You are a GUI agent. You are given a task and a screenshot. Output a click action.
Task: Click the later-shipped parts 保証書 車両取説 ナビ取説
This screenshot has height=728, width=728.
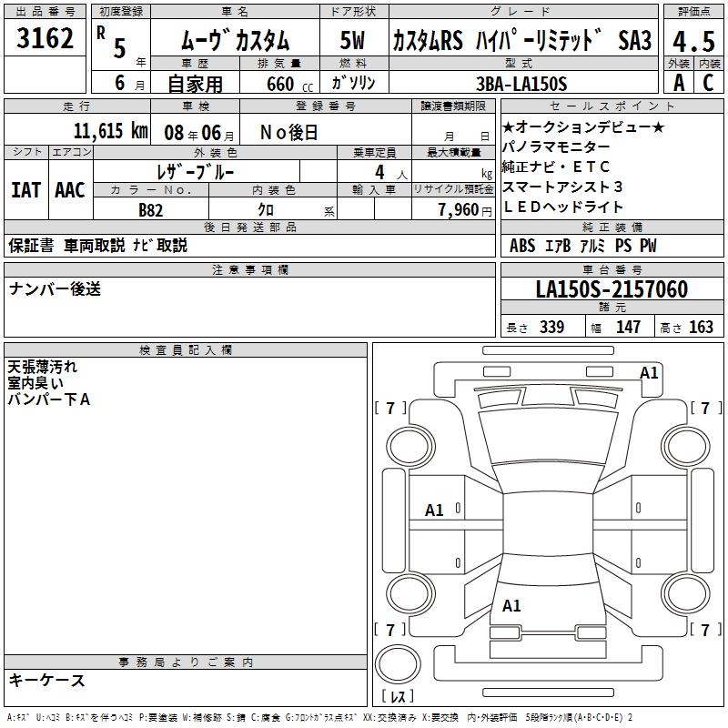pyautogui.click(x=97, y=245)
